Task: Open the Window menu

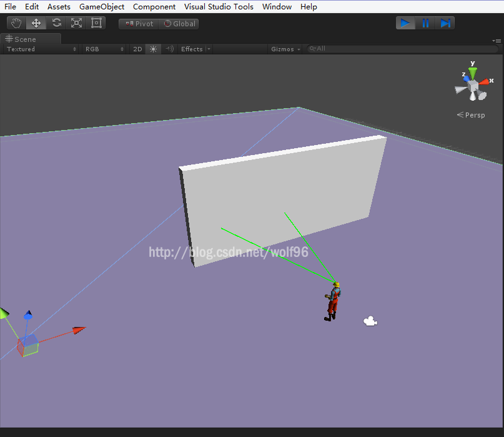Action: pyautogui.click(x=277, y=7)
